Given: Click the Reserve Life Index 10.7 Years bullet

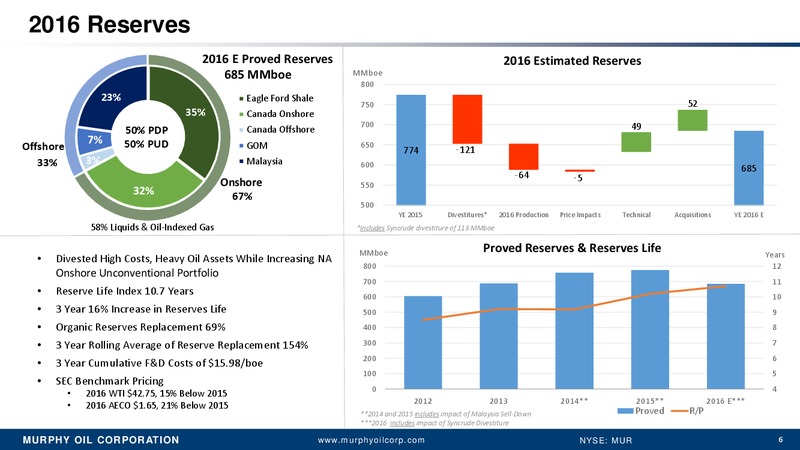Looking at the screenshot, I should tap(124, 291).
